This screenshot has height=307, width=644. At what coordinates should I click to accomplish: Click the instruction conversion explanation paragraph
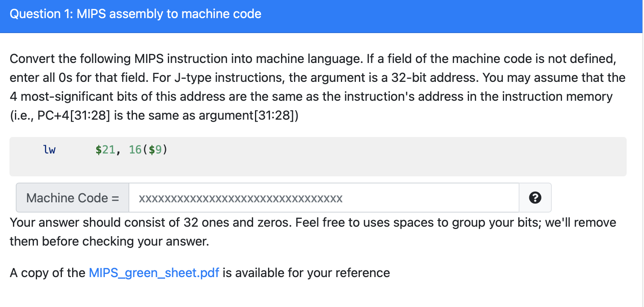click(x=315, y=87)
